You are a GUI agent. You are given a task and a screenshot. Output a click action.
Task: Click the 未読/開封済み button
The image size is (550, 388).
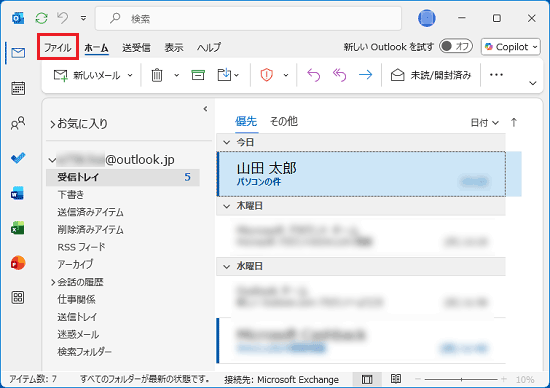(431, 75)
